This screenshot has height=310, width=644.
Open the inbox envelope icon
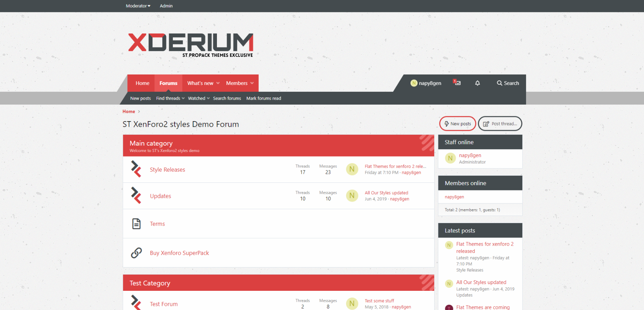457,83
